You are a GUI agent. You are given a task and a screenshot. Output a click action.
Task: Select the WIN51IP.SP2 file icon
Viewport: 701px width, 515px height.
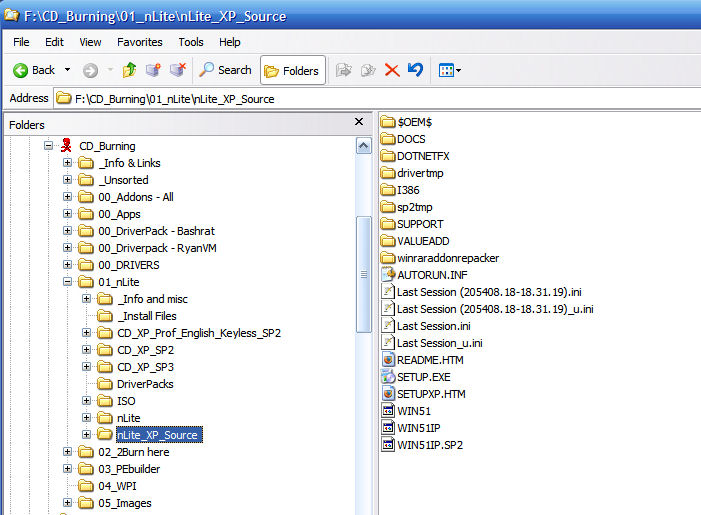(x=388, y=444)
